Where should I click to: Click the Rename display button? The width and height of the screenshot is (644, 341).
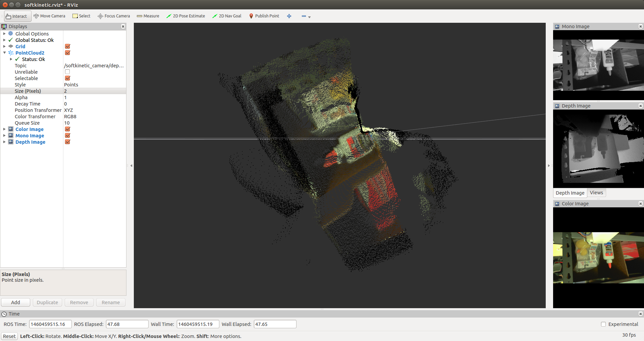point(111,302)
